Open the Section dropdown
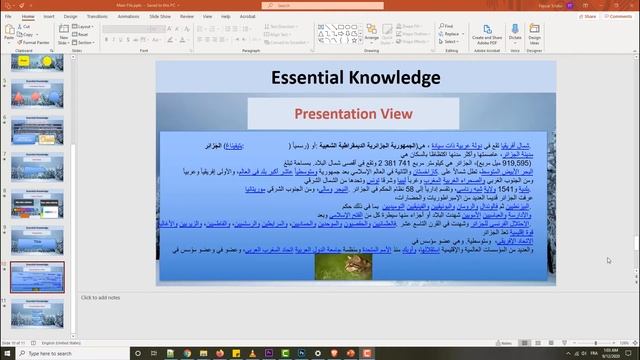 tap(83, 42)
